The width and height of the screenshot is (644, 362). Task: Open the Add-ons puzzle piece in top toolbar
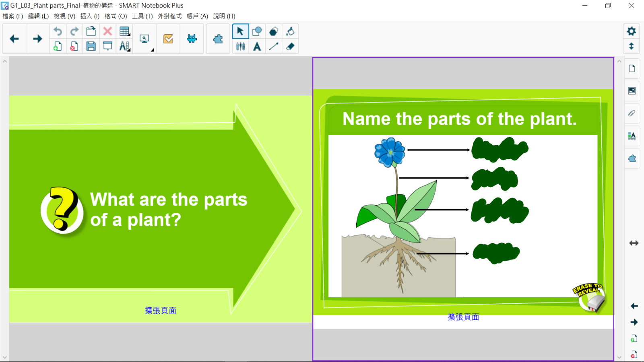[218, 39]
